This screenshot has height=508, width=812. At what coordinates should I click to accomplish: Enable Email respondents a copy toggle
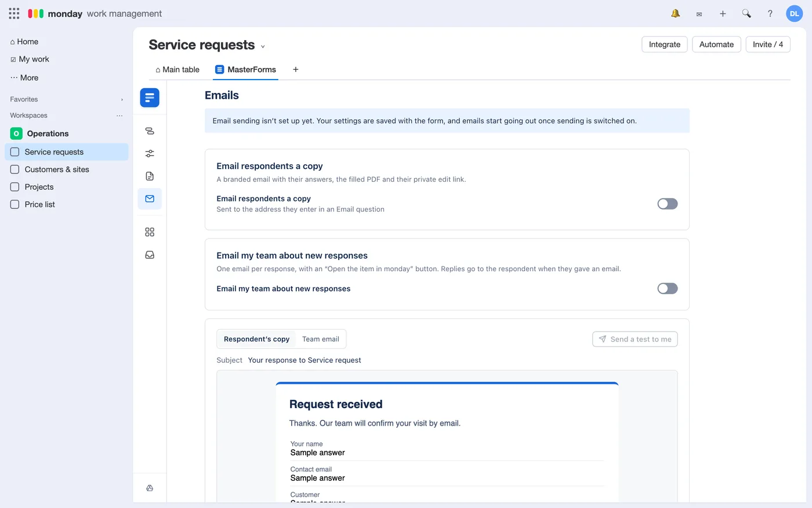(668, 204)
